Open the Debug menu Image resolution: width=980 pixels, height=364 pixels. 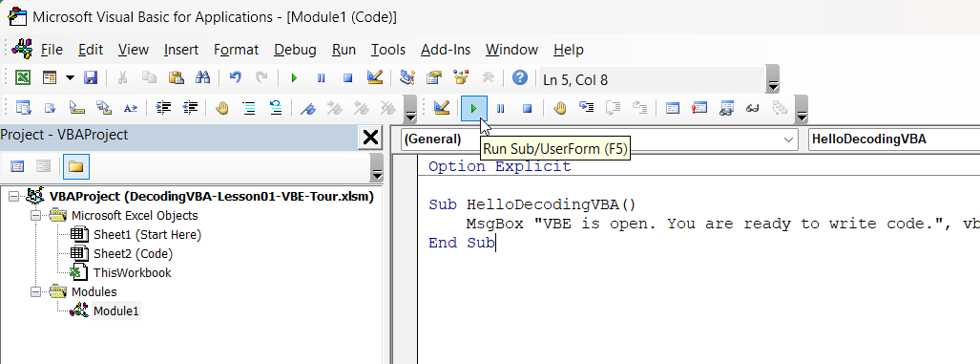click(295, 50)
